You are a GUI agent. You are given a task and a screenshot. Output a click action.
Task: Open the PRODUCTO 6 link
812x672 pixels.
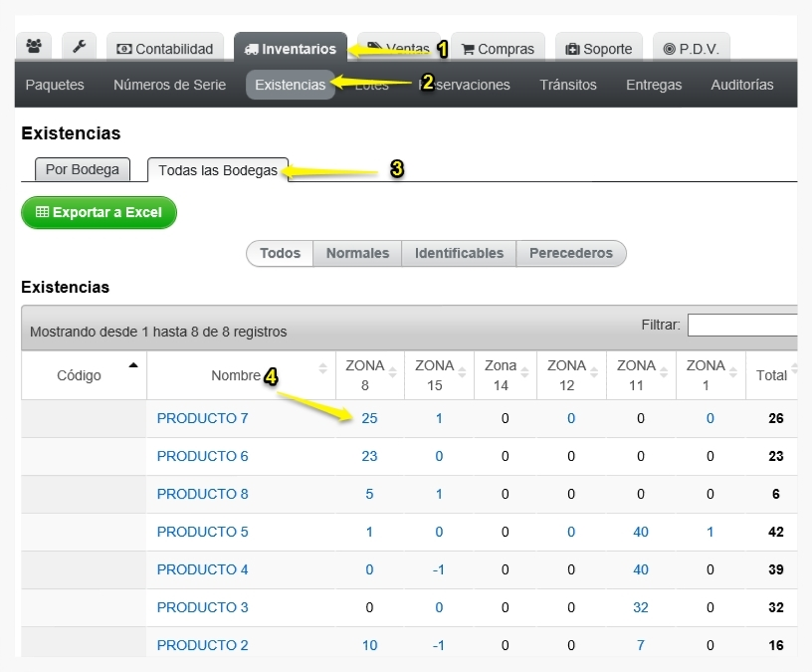coord(202,456)
